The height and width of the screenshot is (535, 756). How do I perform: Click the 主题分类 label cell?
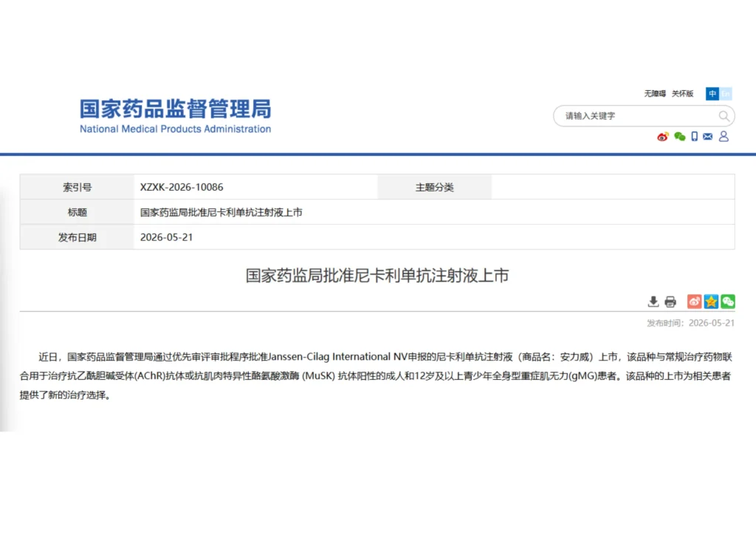pyautogui.click(x=434, y=187)
